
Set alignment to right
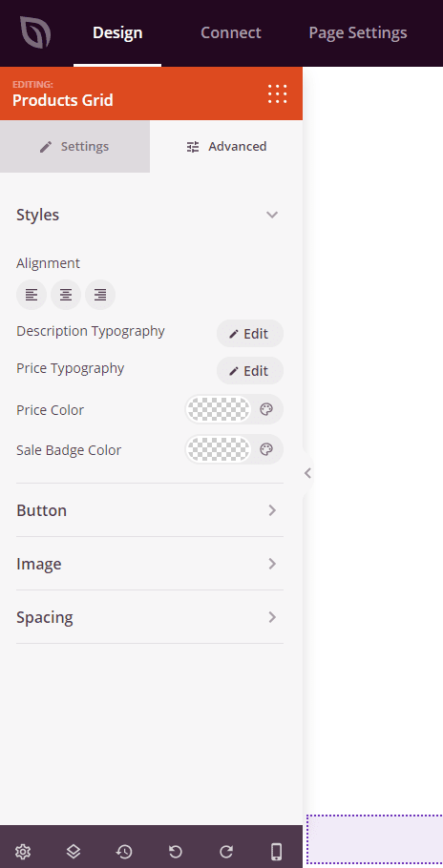click(x=100, y=295)
